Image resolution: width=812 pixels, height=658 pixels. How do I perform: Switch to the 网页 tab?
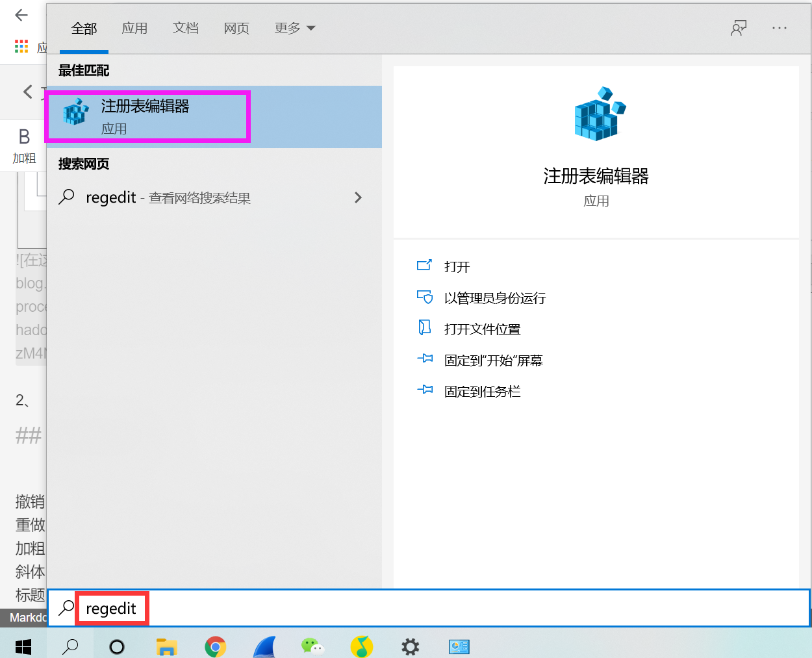(x=236, y=28)
